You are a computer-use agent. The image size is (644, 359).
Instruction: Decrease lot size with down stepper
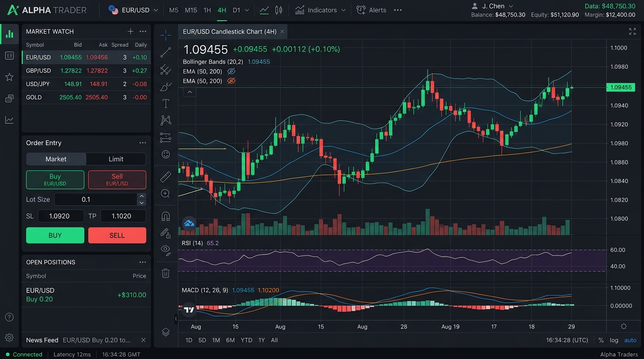pos(142,202)
